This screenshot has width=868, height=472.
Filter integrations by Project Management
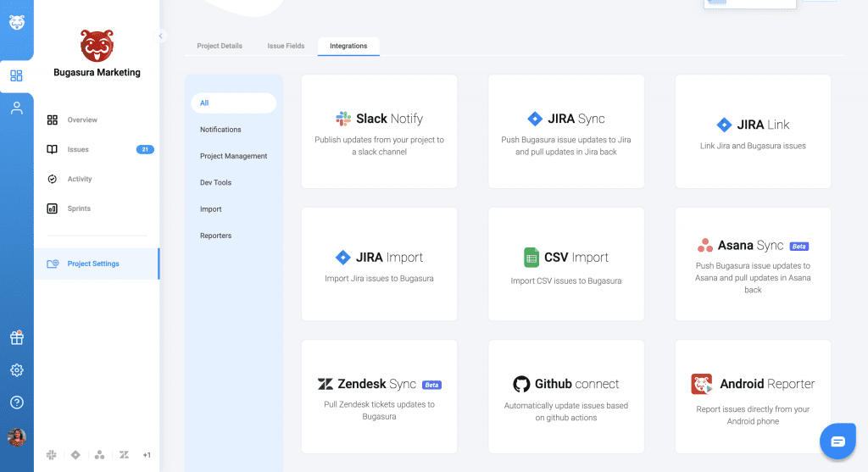pyautogui.click(x=234, y=156)
